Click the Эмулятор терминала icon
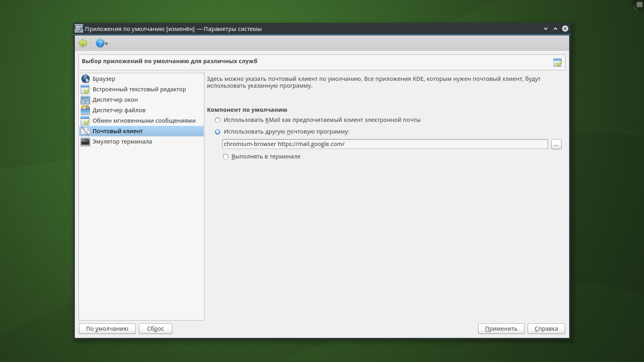This screenshot has width=644, height=362. 85,142
